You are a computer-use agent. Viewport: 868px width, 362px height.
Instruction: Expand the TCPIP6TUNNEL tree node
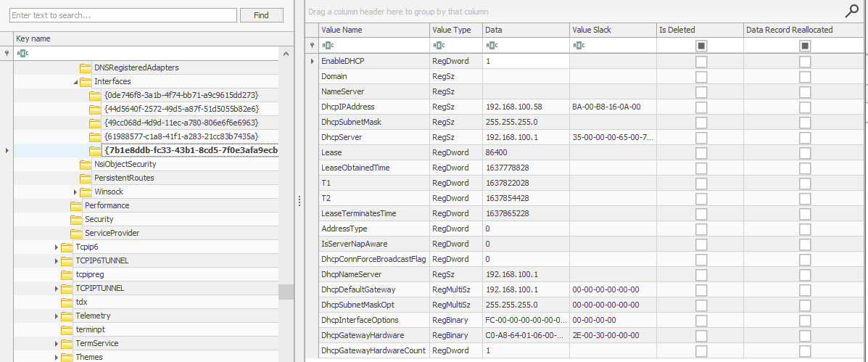point(57,260)
